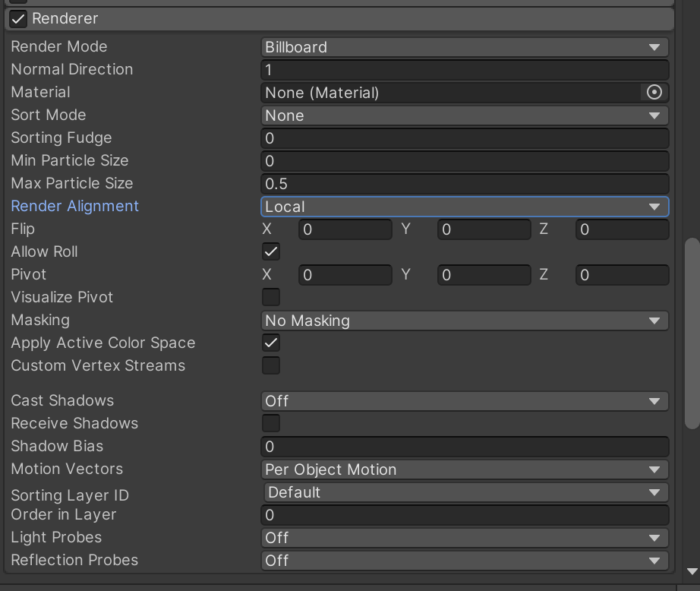Open the Material object picker

[654, 92]
